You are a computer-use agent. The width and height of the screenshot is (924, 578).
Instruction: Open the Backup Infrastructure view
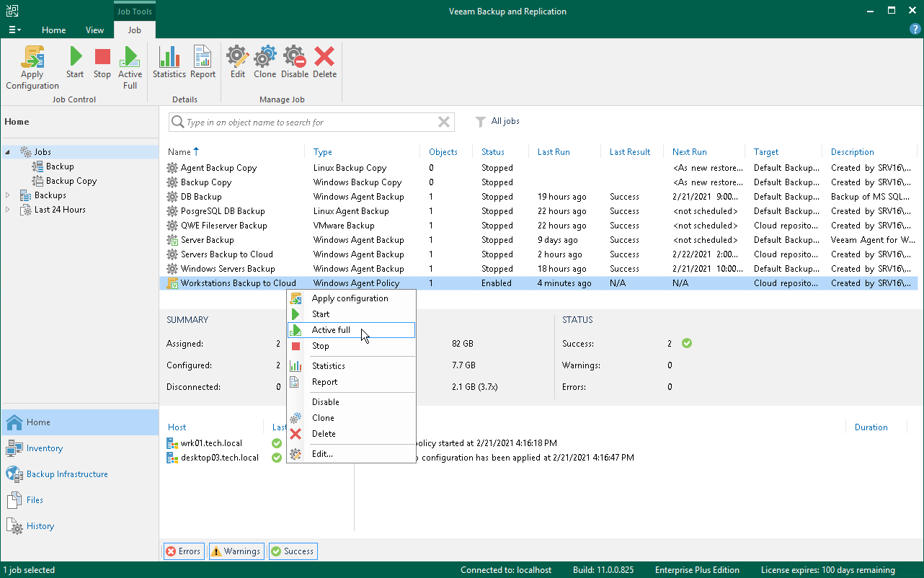[x=66, y=474]
